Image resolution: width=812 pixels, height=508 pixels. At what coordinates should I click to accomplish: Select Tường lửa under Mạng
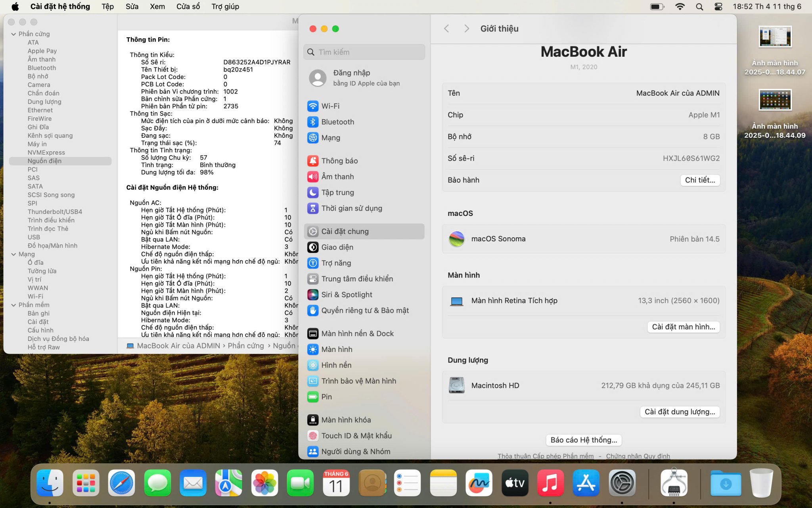(42, 271)
